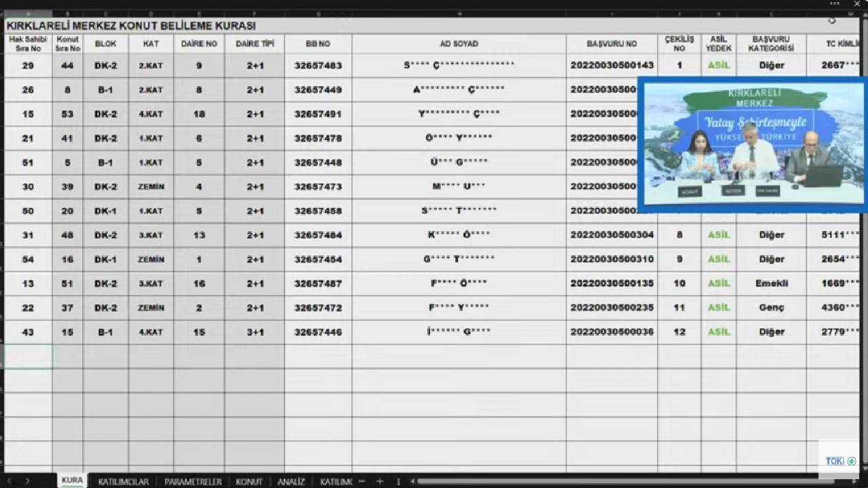Select application number 20220030500235

tap(612, 308)
